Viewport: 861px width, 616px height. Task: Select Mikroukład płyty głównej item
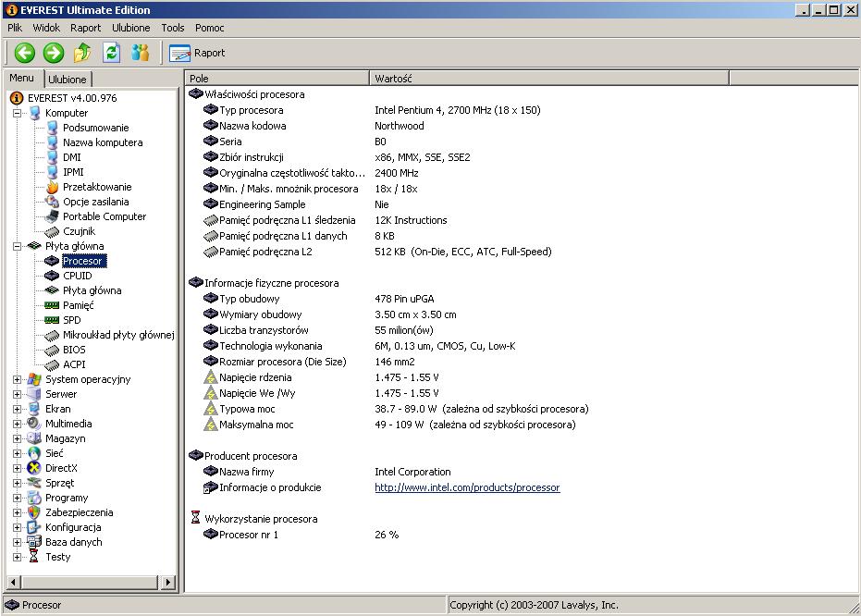118,335
